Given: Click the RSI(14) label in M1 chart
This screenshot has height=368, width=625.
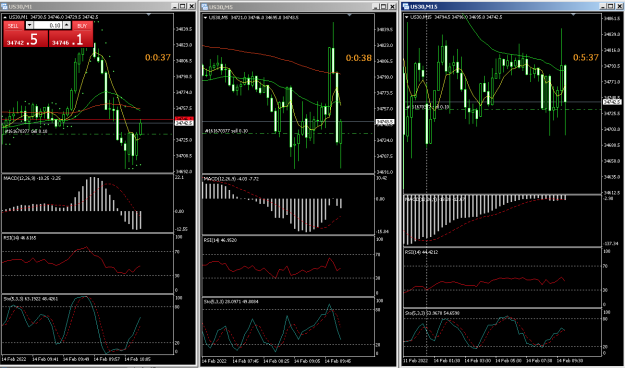Looking at the screenshot, I should click(20, 238).
